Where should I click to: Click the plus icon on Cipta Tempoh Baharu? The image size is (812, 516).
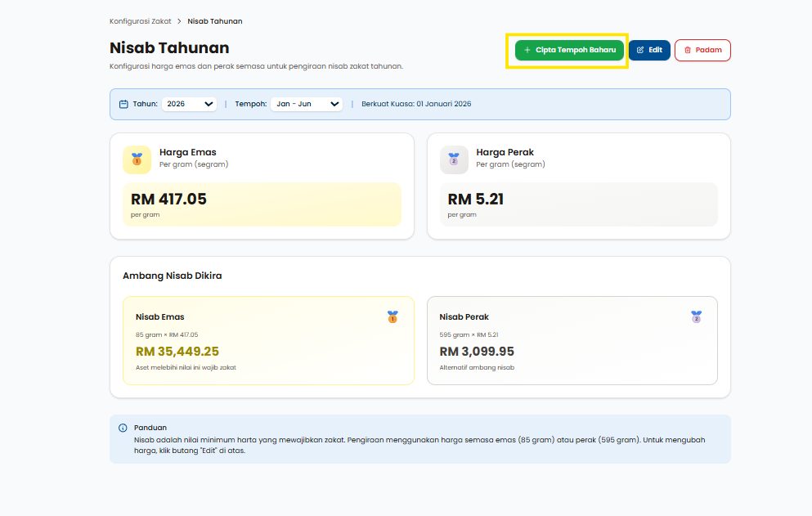[527, 50]
